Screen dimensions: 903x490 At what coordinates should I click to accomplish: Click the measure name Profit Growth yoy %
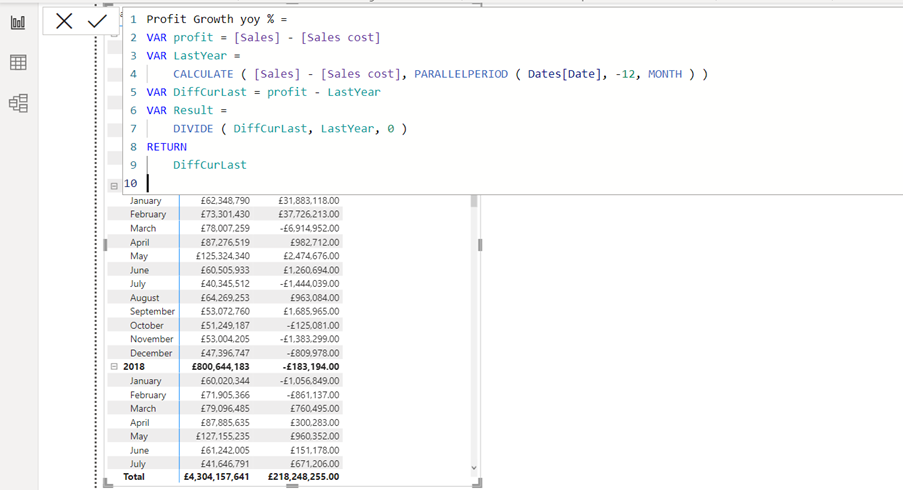210,19
